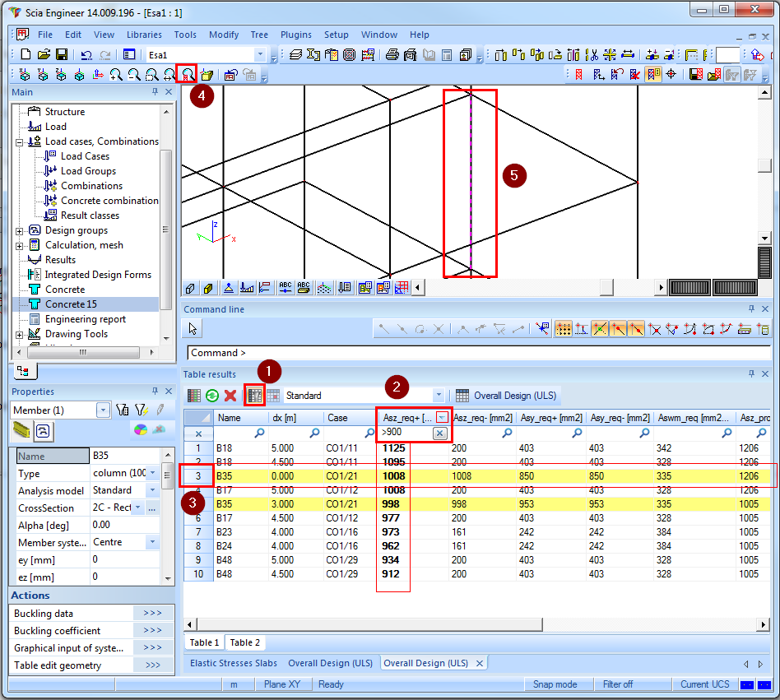
Task: Click the cursor selection arrow in Command line
Action: tap(193, 329)
